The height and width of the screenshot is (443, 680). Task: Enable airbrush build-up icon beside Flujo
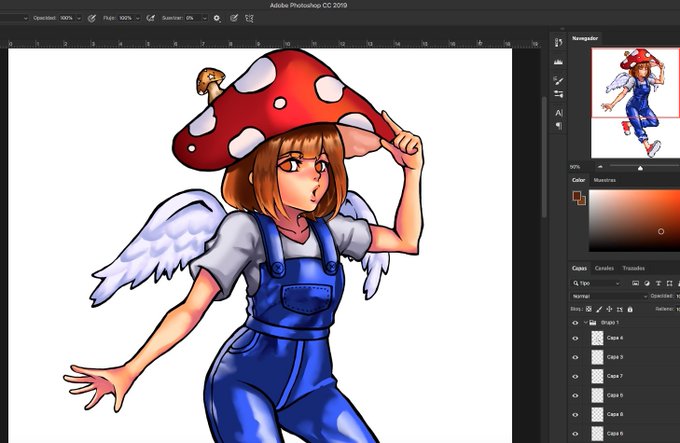point(150,18)
